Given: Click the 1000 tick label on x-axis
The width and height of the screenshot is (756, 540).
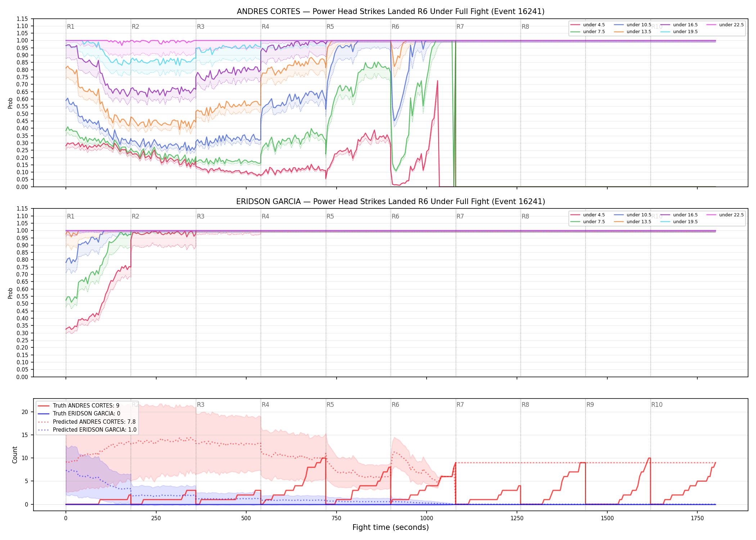Looking at the screenshot, I should point(427,518).
